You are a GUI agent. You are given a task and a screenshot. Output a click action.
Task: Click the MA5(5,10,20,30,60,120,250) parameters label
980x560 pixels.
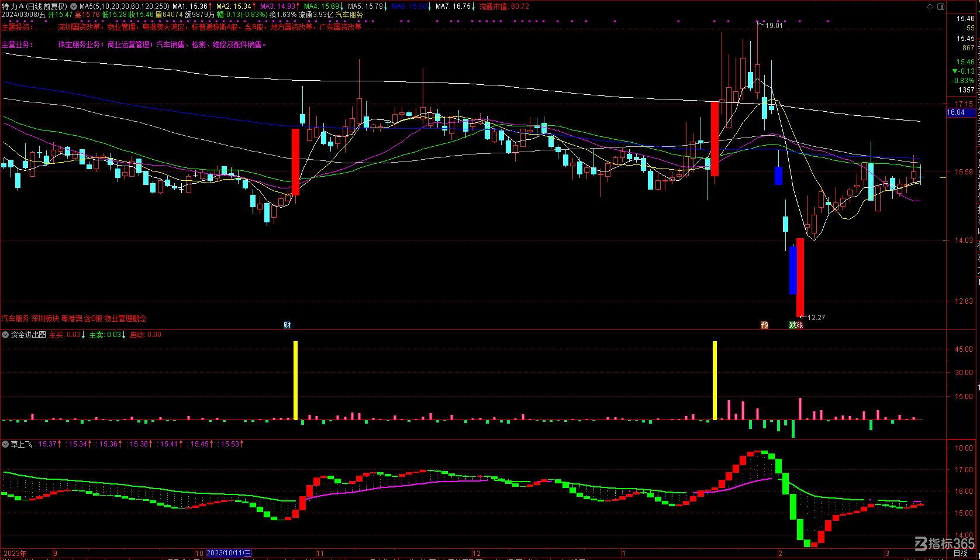(124, 6)
